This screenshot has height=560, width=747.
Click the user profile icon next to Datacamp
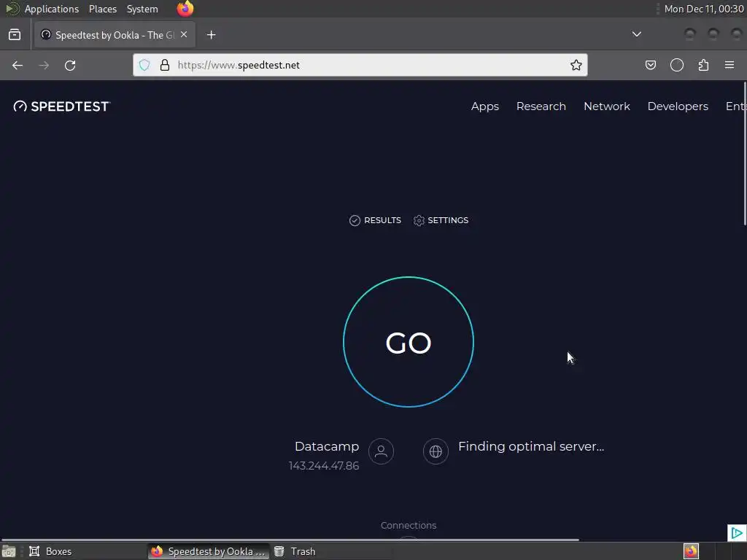point(381,451)
